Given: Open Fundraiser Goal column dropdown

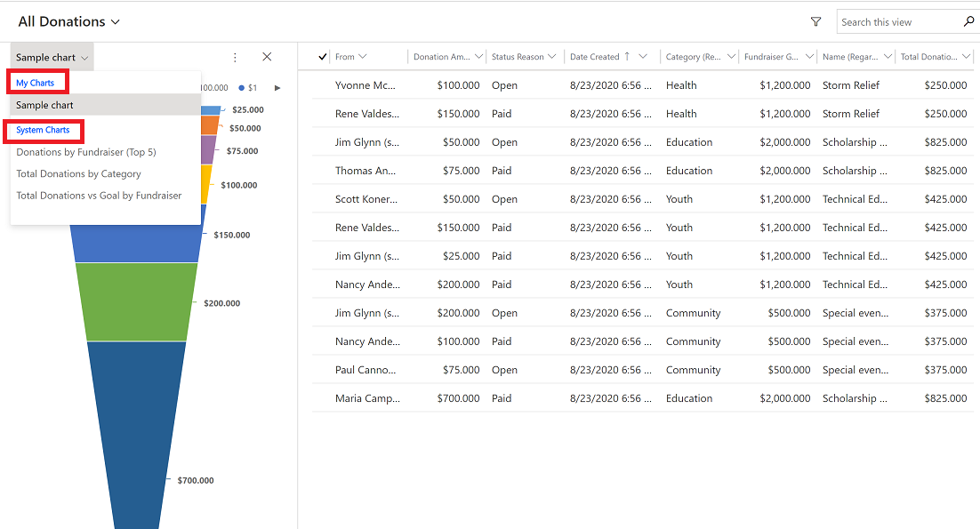Looking at the screenshot, I should pos(809,57).
